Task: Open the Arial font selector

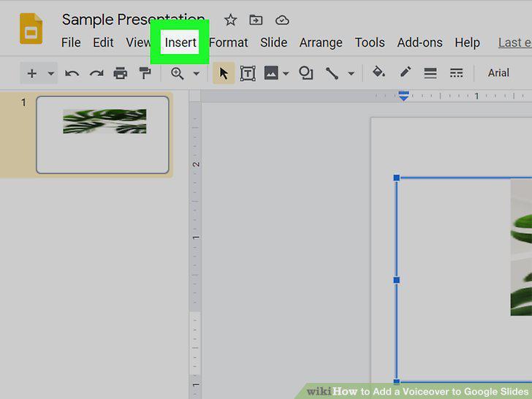Action: point(498,73)
